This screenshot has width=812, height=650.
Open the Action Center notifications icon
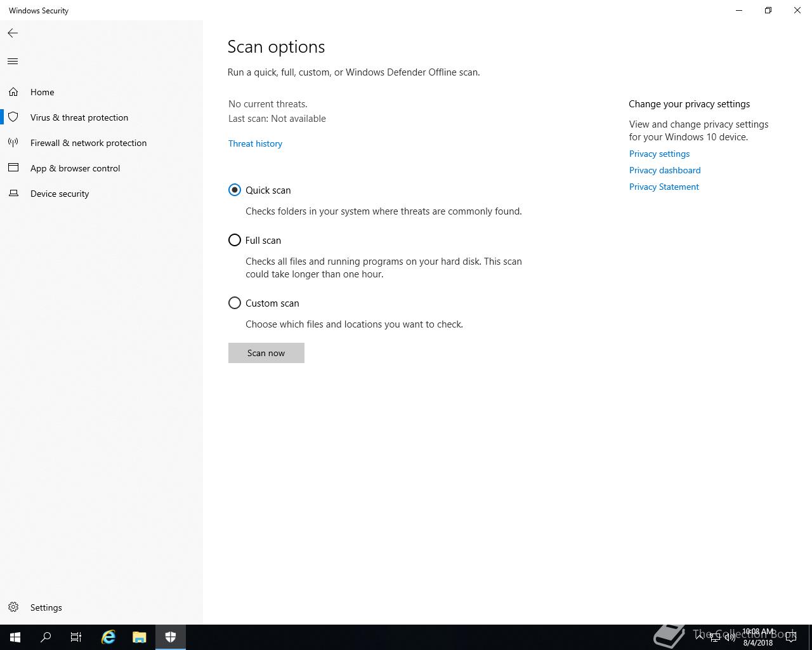pyautogui.click(x=791, y=637)
